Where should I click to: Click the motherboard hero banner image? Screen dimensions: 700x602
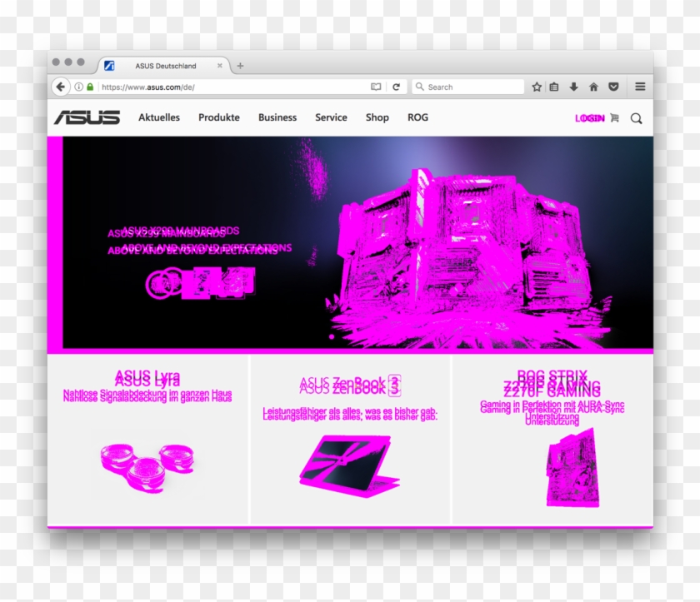(x=468, y=259)
